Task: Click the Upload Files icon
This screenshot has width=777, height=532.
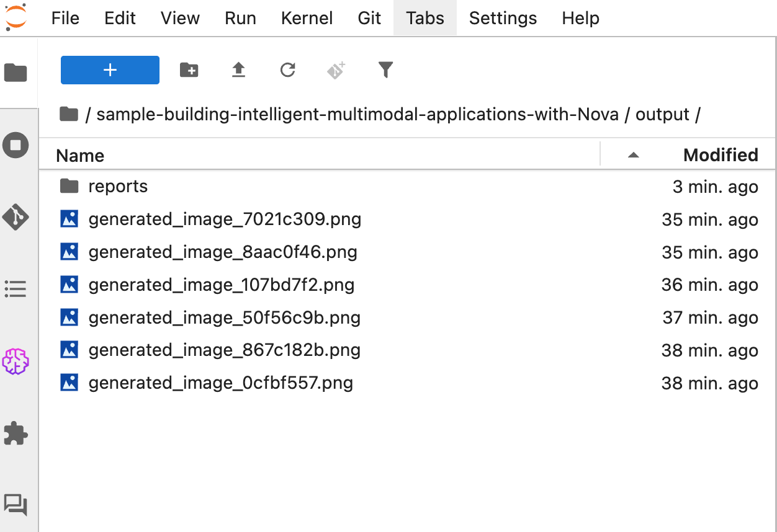Action: (x=238, y=70)
